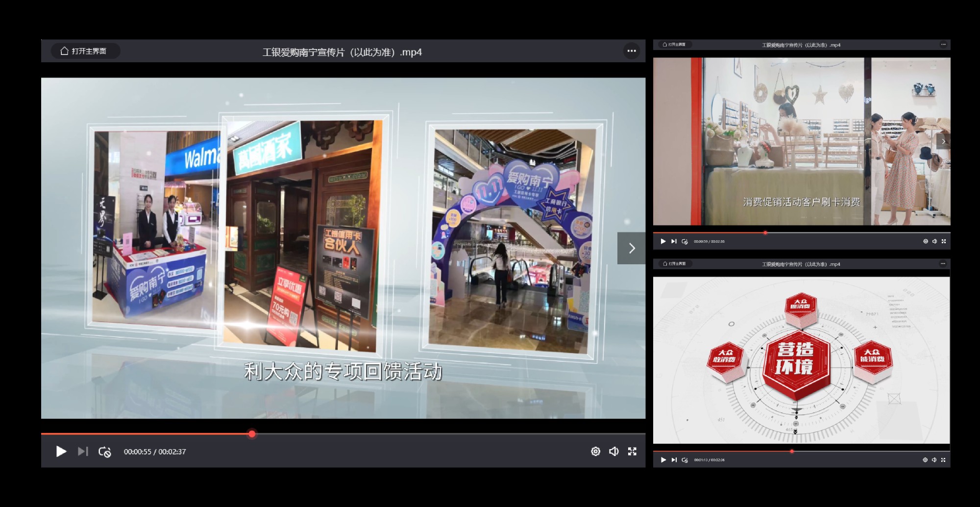The height and width of the screenshot is (507, 980).
Task: Click the main player's title 工银爱购南宁宣传片
Action: 342,52
